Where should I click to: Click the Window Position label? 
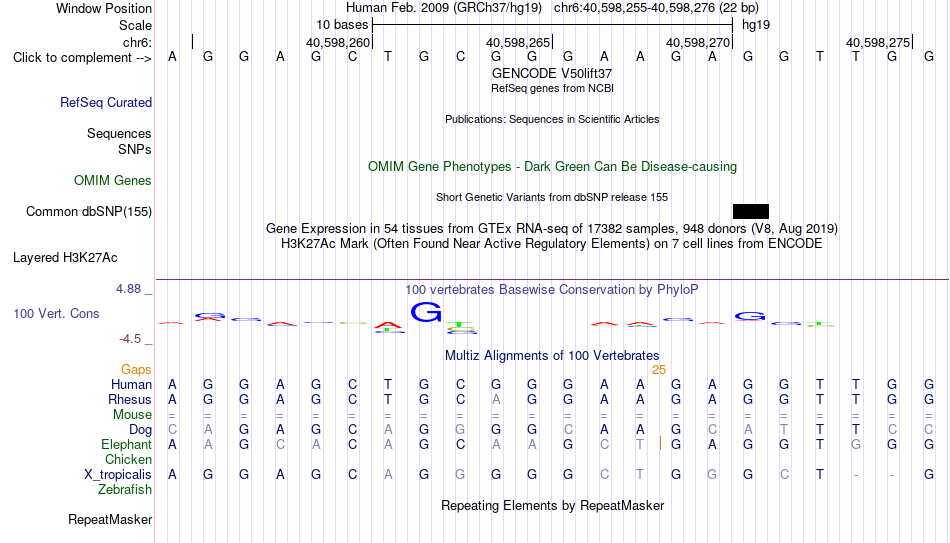[104, 8]
